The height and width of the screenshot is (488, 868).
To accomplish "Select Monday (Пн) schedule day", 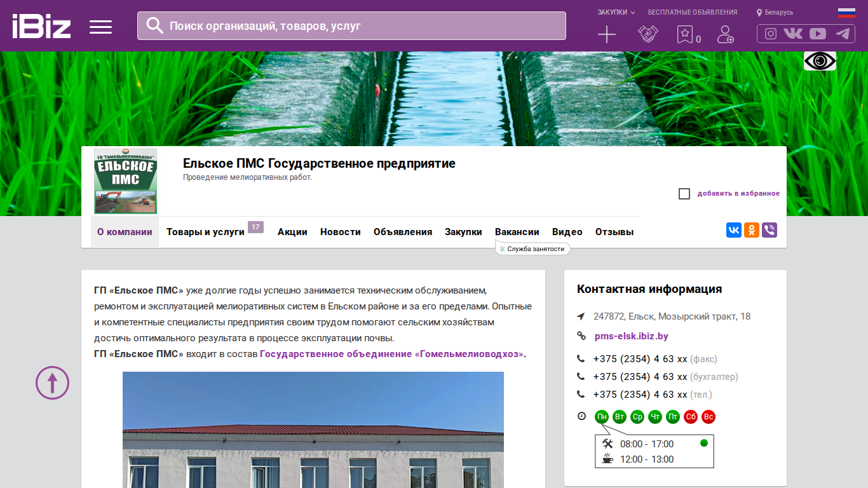I will point(602,417).
